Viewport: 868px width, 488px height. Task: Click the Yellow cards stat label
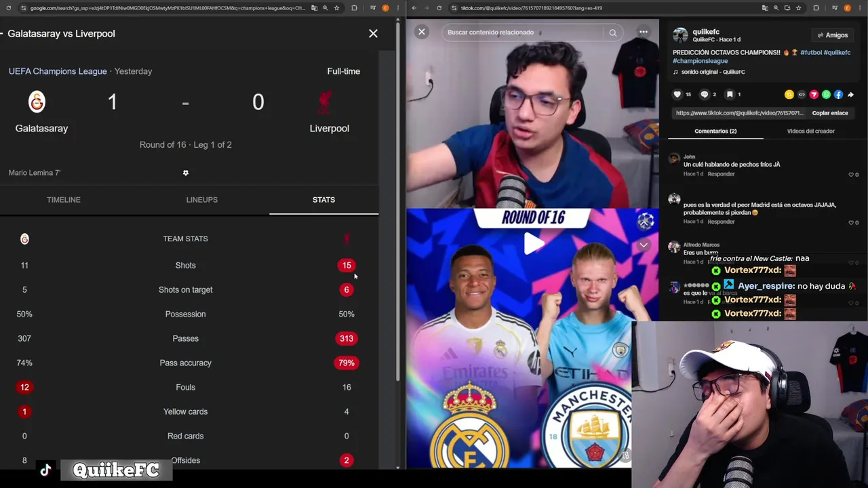click(185, 412)
